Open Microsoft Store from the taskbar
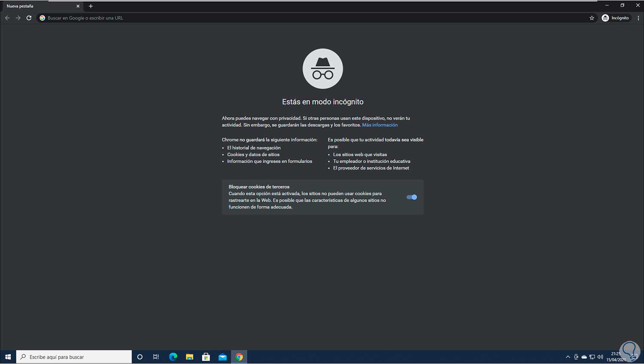Screen dimensions: 644x364 tap(206, 357)
